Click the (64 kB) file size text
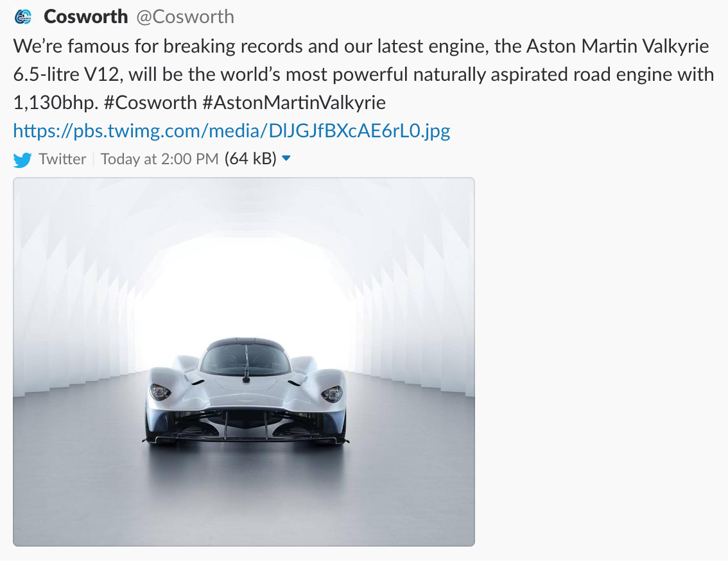The image size is (728, 562). pyautogui.click(x=250, y=159)
